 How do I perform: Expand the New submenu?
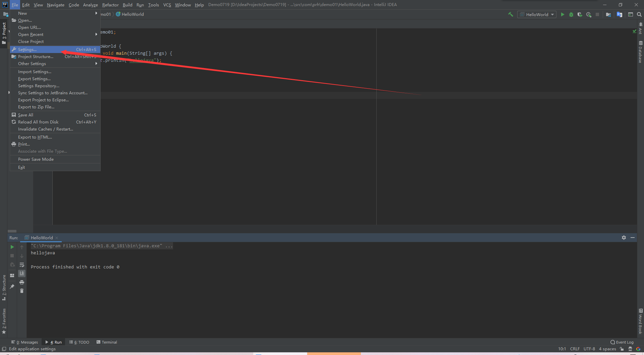click(x=55, y=13)
